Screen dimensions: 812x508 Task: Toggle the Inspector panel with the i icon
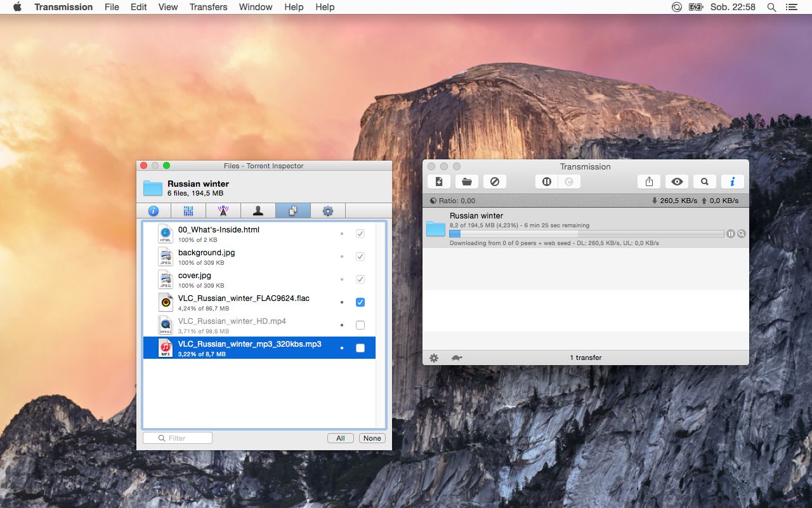point(733,181)
